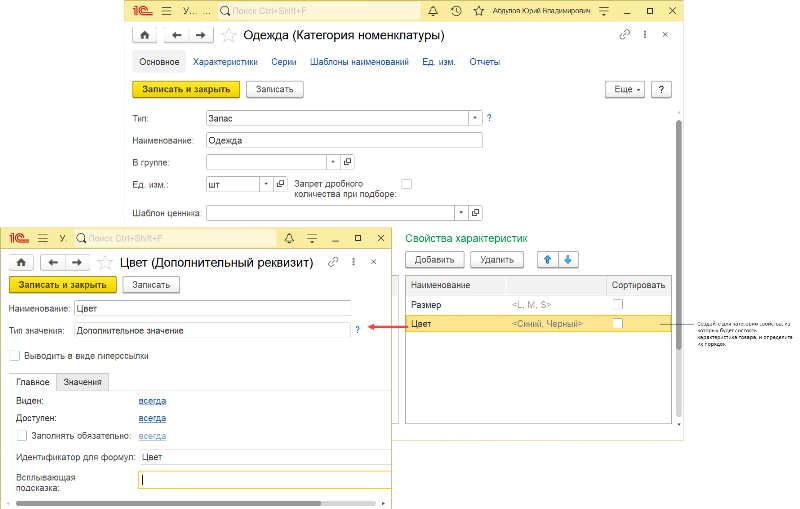The width and height of the screenshot is (800, 509).
Task: Open the Шаблон ценника item form
Action: tap(475, 213)
